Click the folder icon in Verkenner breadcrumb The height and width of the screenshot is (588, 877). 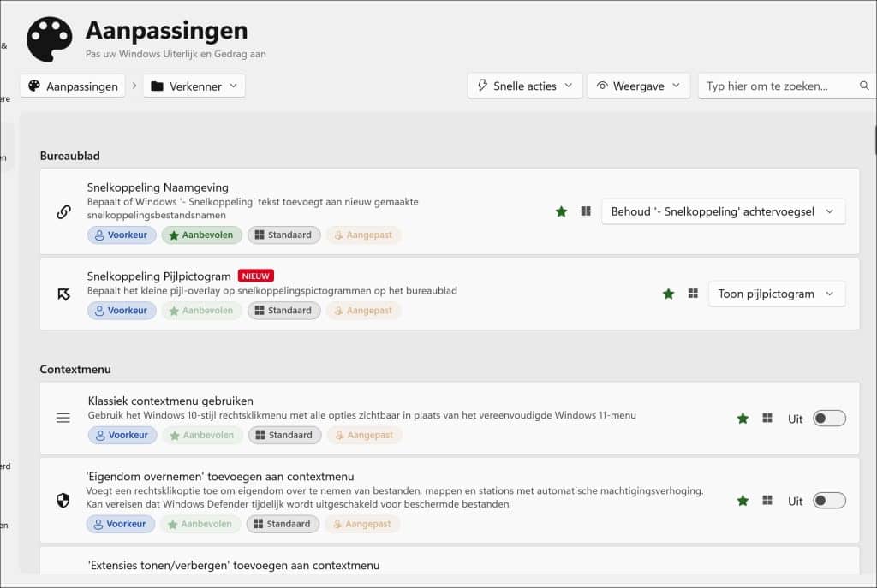coord(158,86)
